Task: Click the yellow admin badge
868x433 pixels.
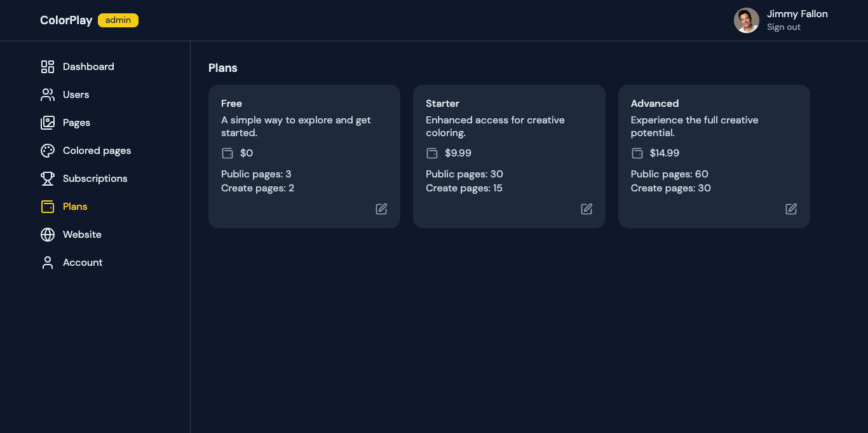Action: coord(118,20)
